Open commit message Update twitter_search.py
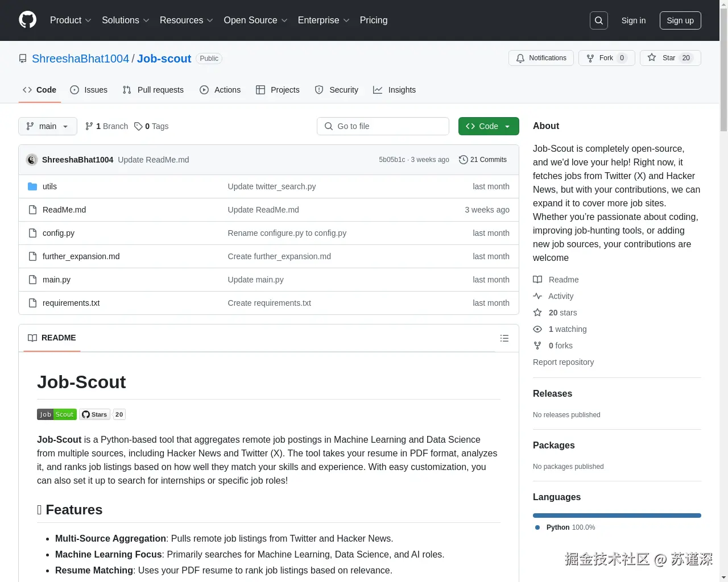 [272, 186]
